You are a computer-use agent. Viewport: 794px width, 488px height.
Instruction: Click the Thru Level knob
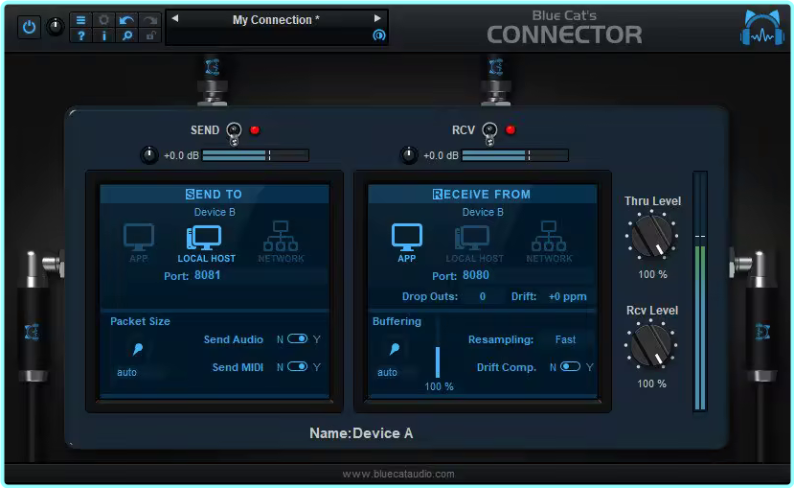(652, 236)
